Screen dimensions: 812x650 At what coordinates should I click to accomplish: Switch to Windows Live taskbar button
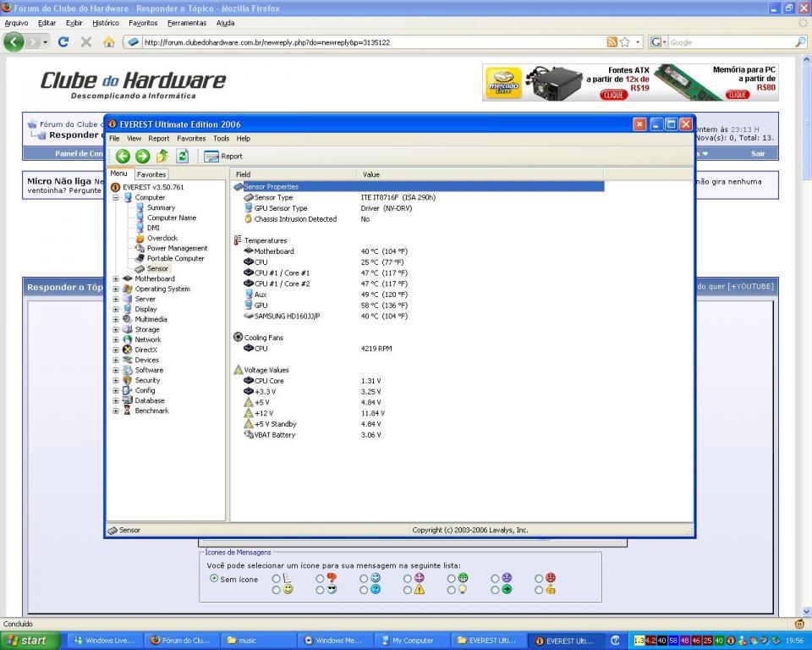(106, 641)
